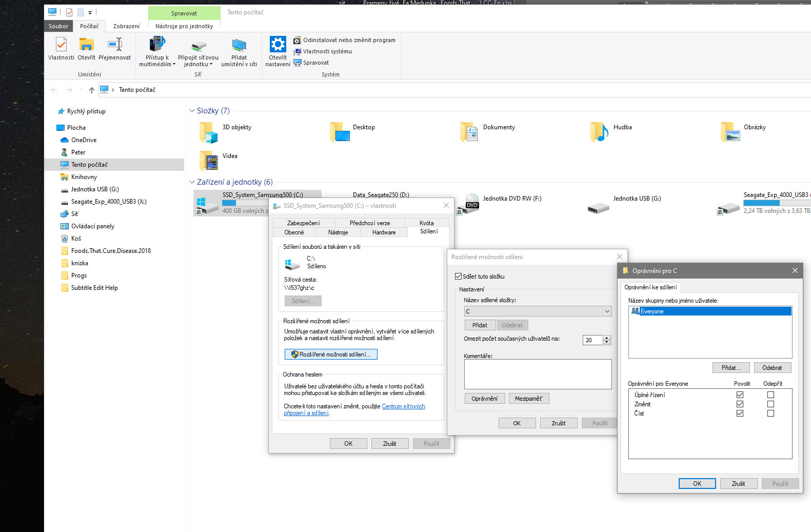The width and height of the screenshot is (811, 532).
Task: Open Vlastnosti systému from ribbon
Action: point(323,51)
